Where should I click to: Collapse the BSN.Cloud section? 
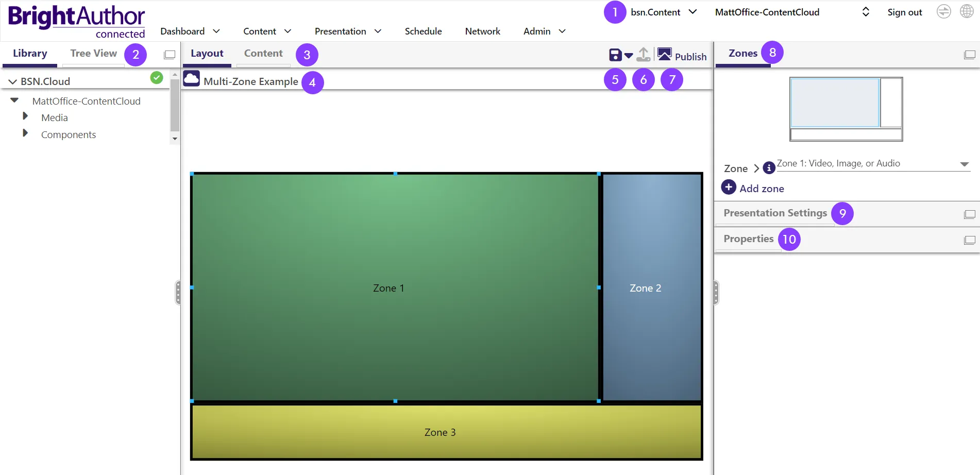pyautogui.click(x=13, y=81)
